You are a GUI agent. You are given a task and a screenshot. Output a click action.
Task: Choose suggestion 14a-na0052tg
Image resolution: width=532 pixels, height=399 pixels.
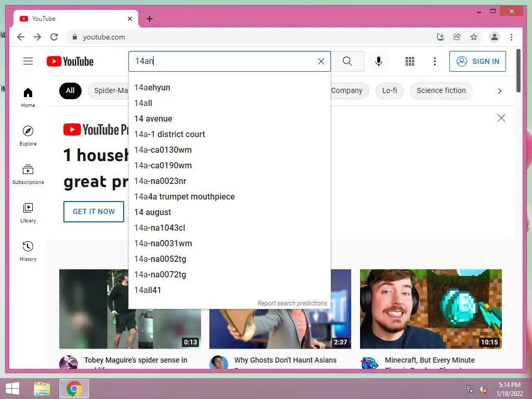[229, 259]
